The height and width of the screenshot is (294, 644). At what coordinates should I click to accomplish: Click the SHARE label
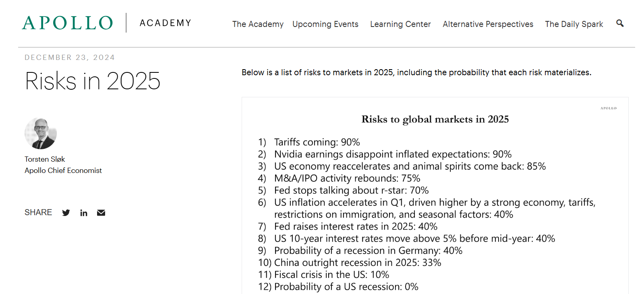click(38, 212)
